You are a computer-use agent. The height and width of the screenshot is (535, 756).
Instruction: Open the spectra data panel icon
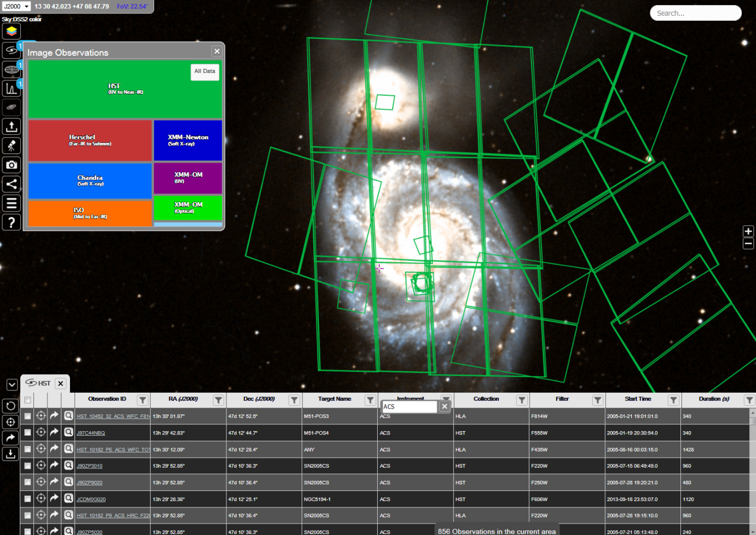(x=11, y=89)
